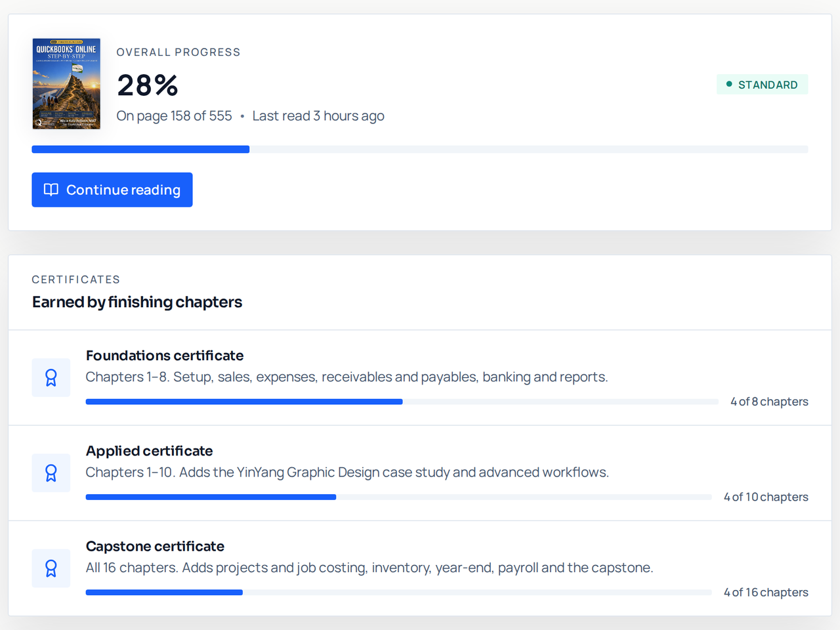Click the 28% overall progress value
This screenshot has height=630, width=840.
click(x=148, y=85)
